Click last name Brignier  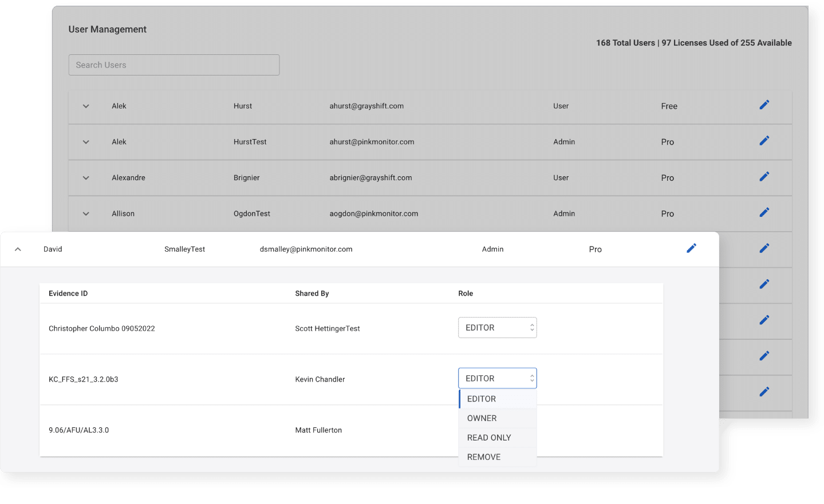pyautogui.click(x=246, y=178)
